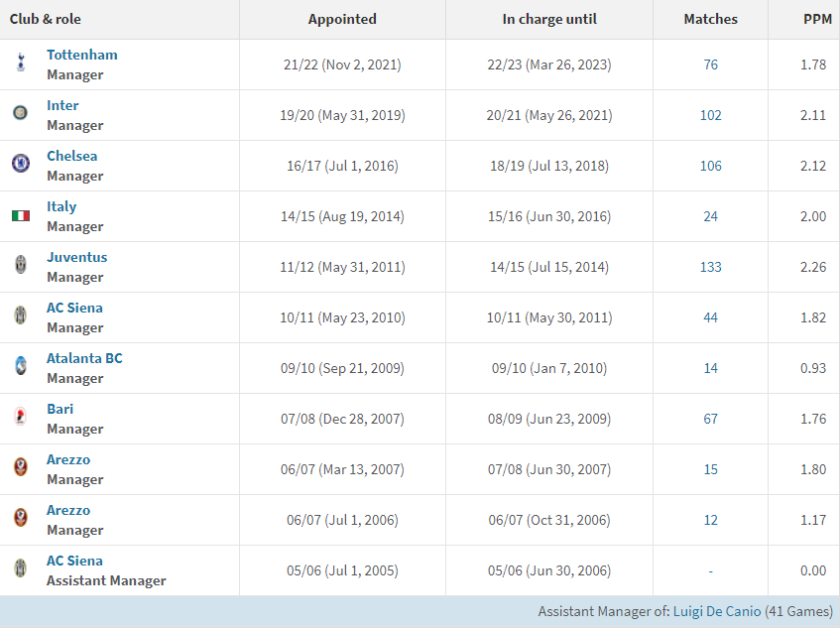Click the Atalanta BC crest icon
The image size is (840, 628).
tap(20, 367)
